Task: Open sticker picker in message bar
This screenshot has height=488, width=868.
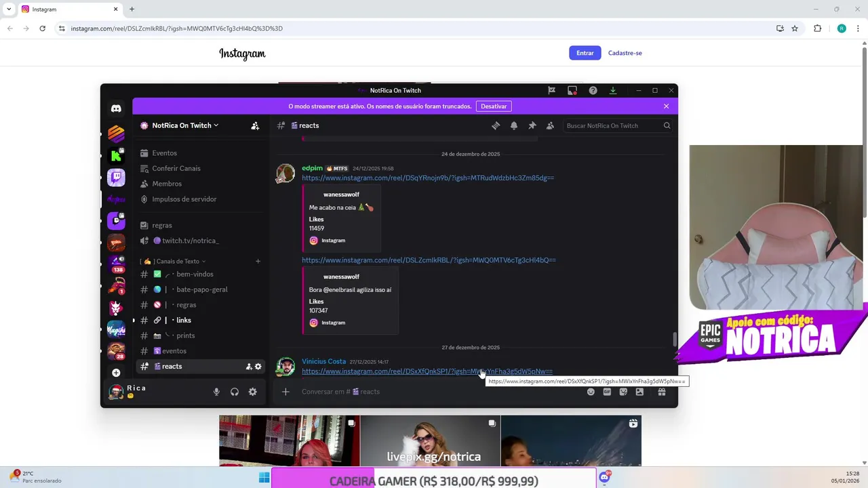Action: (x=623, y=392)
